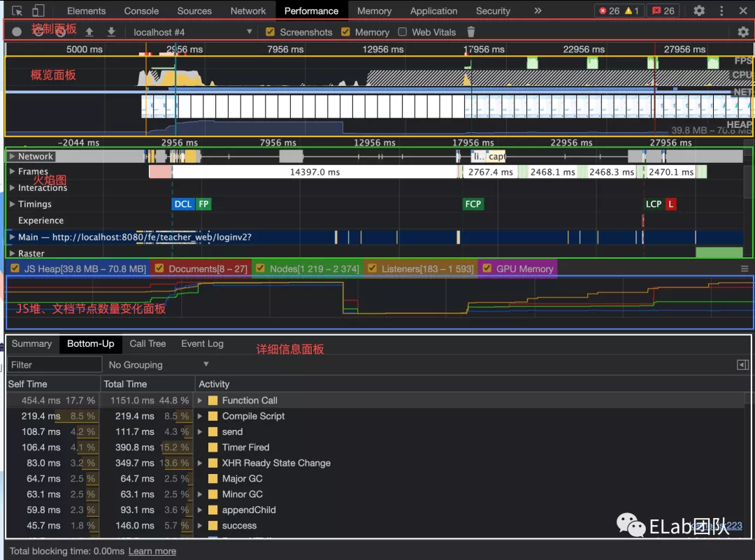Select the appendChild activity row

[x=375, y=510]
